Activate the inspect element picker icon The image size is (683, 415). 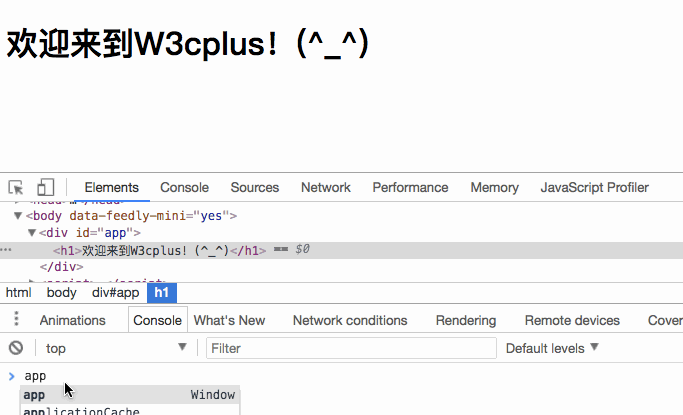point(16,188)
